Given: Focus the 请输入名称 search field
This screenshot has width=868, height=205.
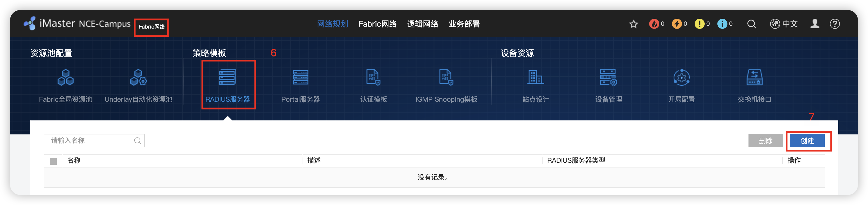Looking at the screenshot, I should pos(94,140).
